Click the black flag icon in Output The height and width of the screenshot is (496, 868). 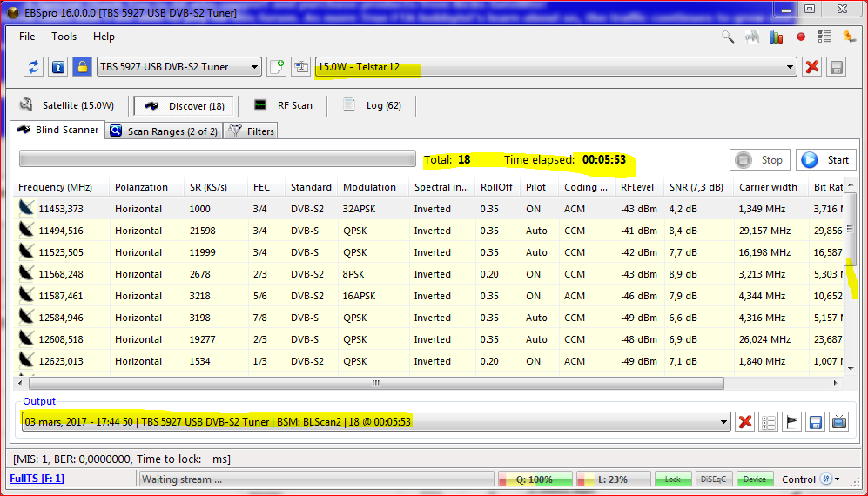792,422
